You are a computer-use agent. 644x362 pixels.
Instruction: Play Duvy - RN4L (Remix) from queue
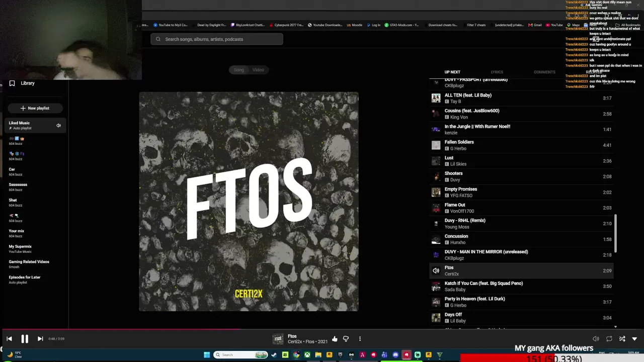[522, 224]
